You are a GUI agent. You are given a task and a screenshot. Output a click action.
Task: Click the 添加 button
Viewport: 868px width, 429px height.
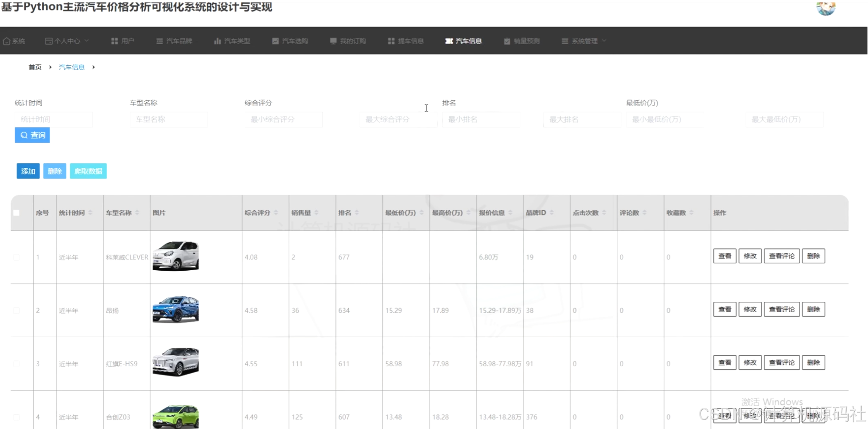(x=28, y=171)
